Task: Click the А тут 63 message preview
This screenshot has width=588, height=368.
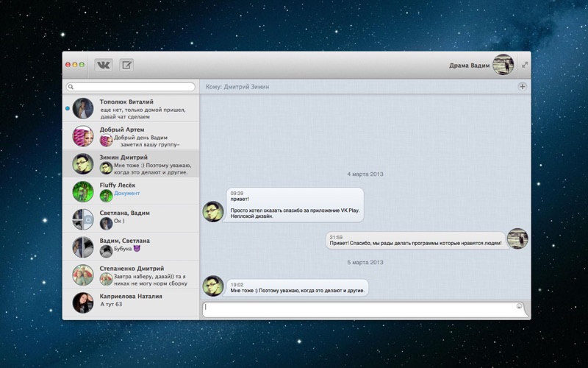Action: pos(111,304)
